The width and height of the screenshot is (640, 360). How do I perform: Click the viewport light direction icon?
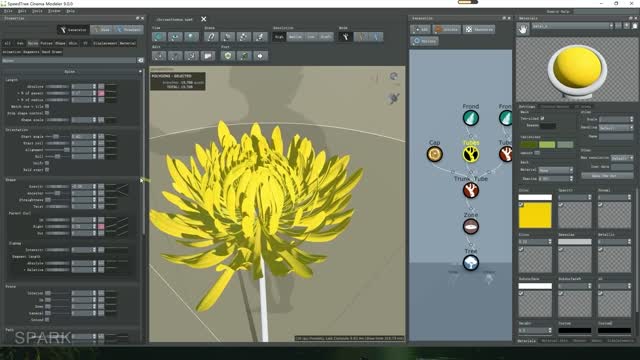(x=394, y=98)
